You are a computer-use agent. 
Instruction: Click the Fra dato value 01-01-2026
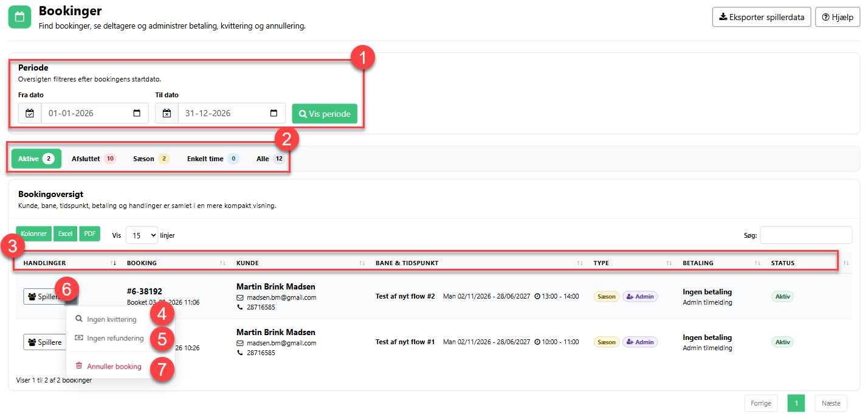72,113
